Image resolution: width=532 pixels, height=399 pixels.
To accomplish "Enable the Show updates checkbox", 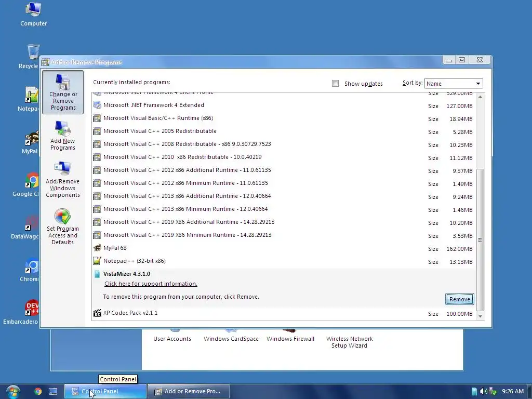I will click(335, 84).
